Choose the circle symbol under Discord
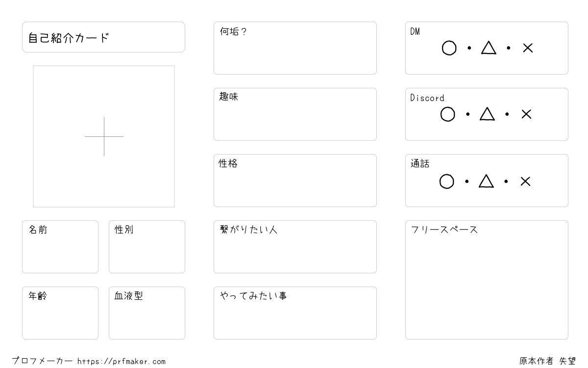Image resolution: width=588 pixels, height=368 pixels. [x=448, y=114]
